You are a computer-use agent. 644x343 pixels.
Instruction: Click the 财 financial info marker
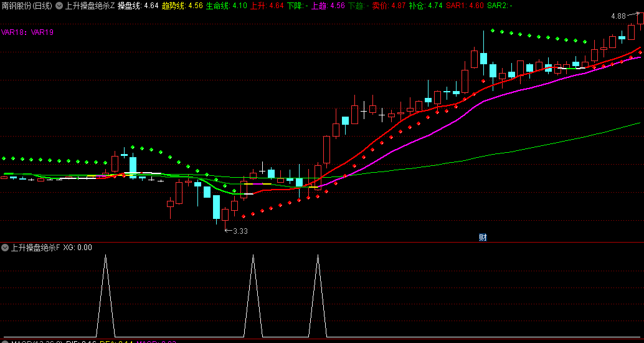pos(483,238)
